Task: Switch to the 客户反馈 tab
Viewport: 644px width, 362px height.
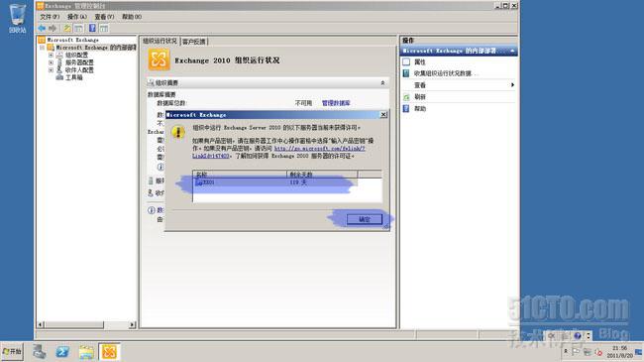Action: click(x=194, y=42)
